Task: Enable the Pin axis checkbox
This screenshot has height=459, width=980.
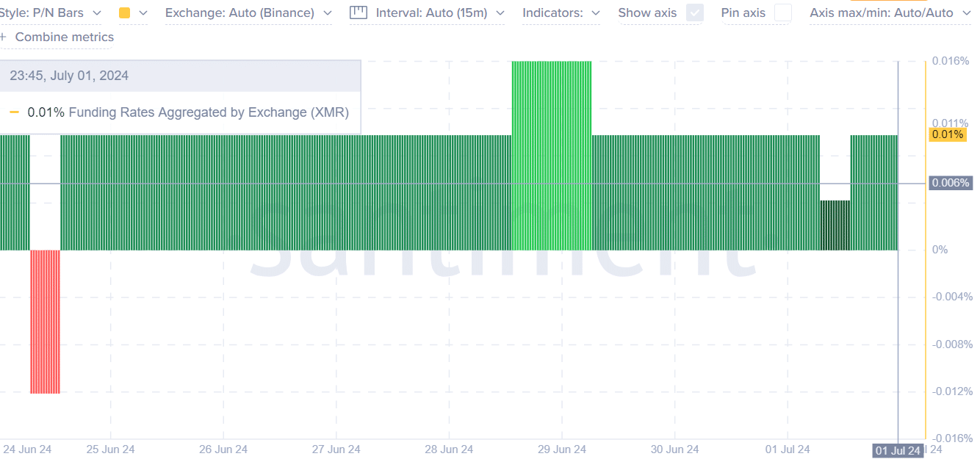Action: [x=783, y=12]
